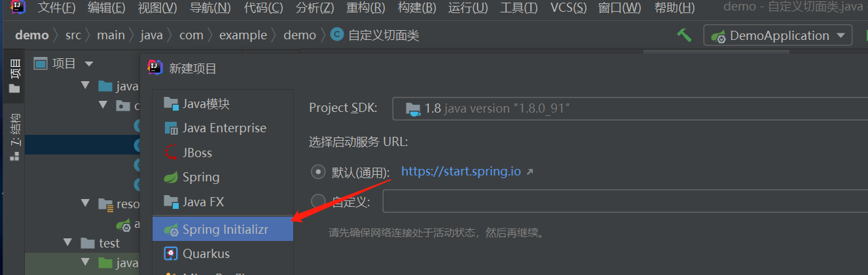Image resolution: width=868 pixels, height=275 pixels.
Task: Open the Project SDK combo box
Action: 630,108
